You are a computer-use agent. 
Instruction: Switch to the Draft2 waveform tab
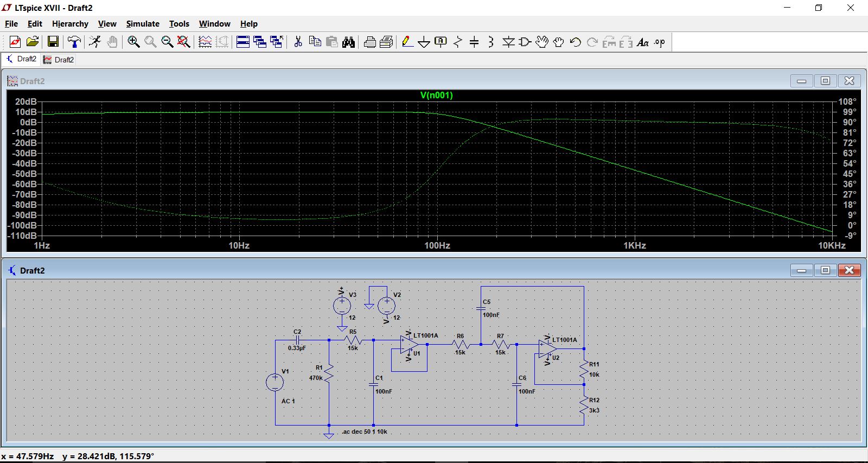coord(59,60)
